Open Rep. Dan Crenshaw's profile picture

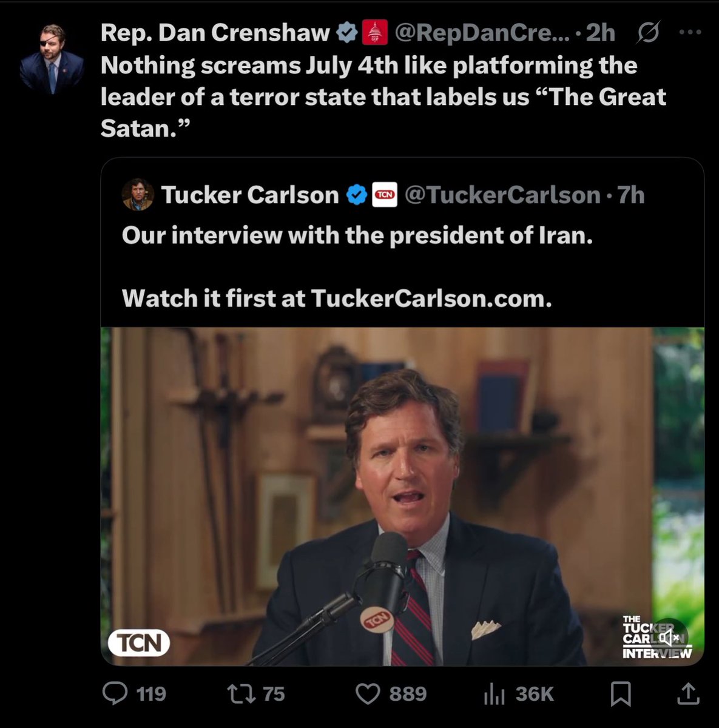click(52, 59)
